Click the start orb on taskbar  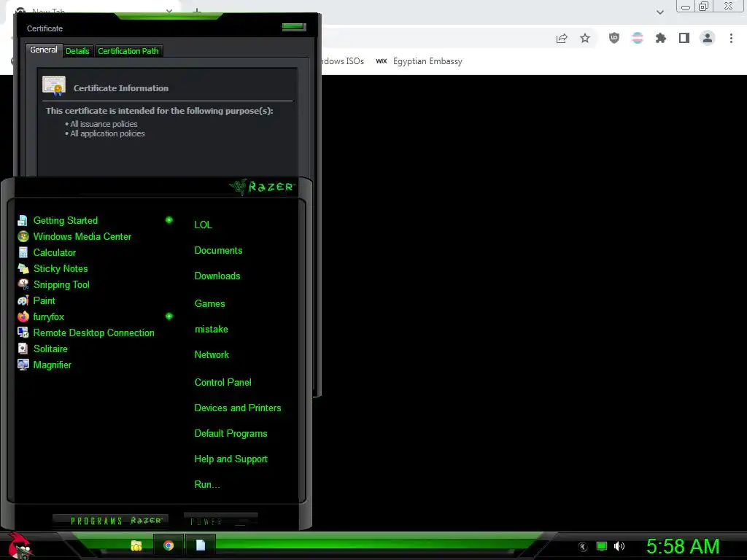pos(19,546)
